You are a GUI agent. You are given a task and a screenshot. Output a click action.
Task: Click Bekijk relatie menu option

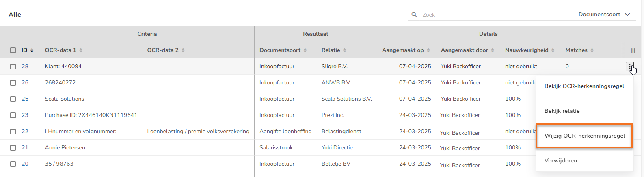(562, 111)
